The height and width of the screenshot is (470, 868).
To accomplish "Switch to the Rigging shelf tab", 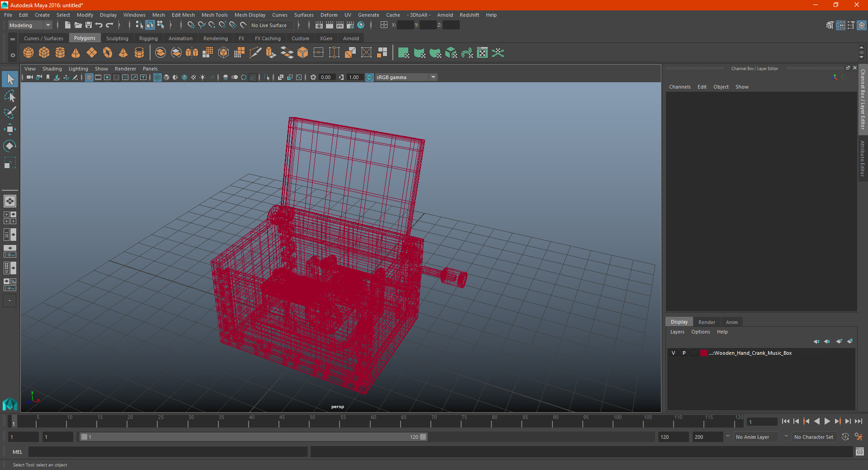I will click(148, 38).
